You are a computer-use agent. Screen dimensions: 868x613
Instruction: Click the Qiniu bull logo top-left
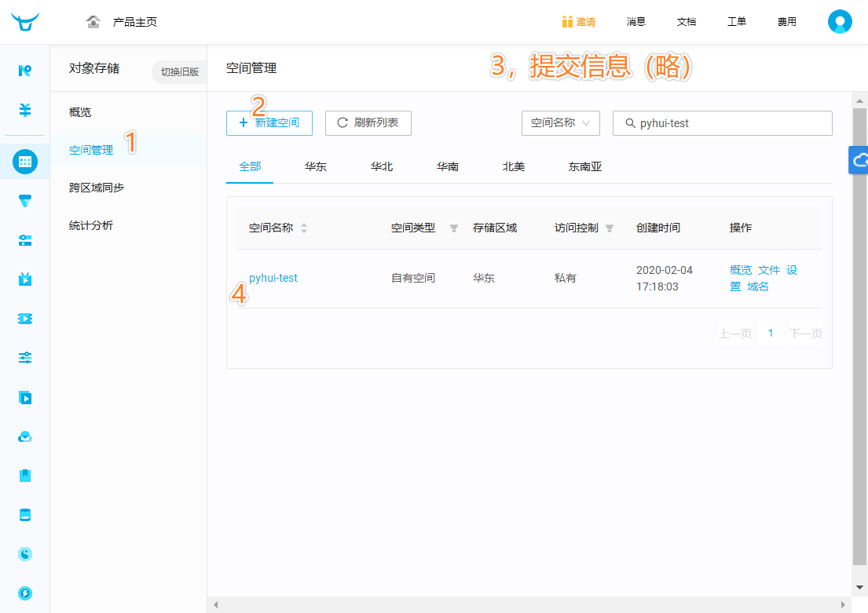point(24,21)
